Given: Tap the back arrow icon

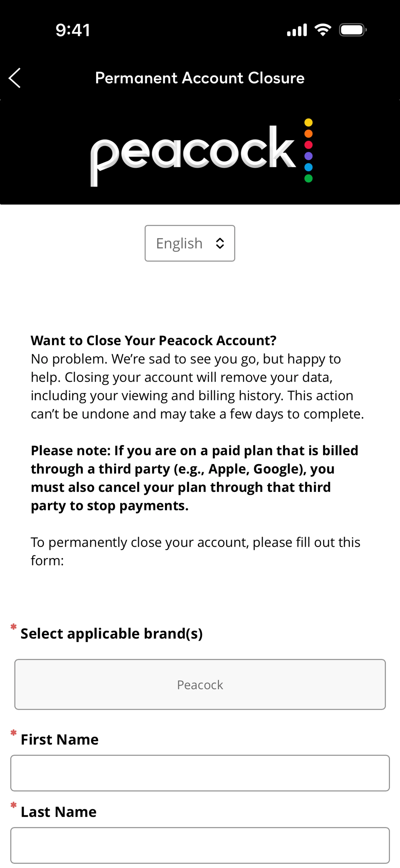Looking at the screenshot, I should 15,78.
